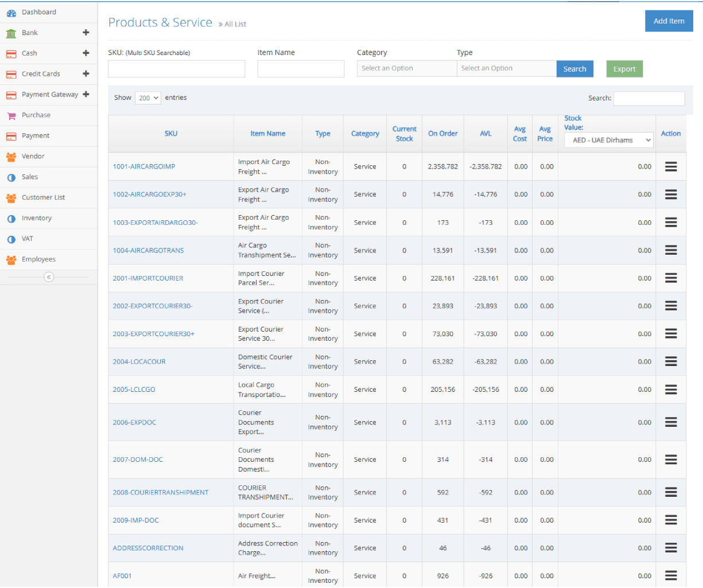703x588 pixels.
Task: Click the Dashboard gauge icon in sidebar
Action: pos(11,13)
